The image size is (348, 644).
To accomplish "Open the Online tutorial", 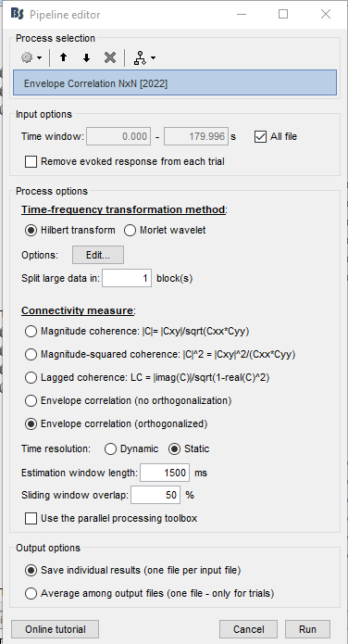I will point(56,629).
